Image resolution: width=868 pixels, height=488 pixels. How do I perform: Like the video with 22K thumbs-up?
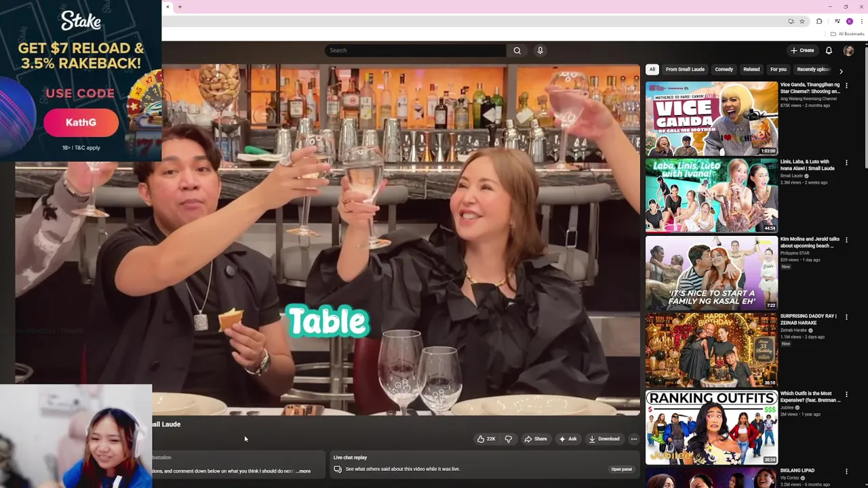pos(486,439)
